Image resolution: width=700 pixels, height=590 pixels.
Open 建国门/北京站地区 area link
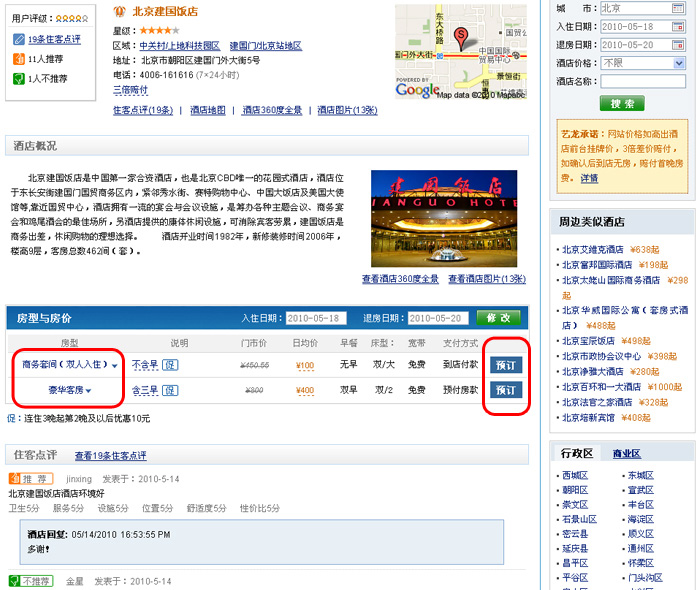pos(266,46)
